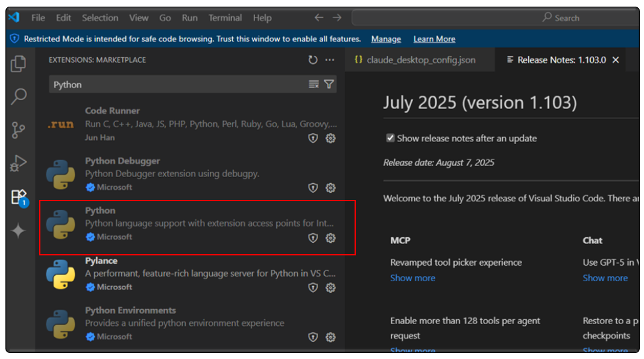
Task: Open Python Environments manage gear
Action: [330, 337]
